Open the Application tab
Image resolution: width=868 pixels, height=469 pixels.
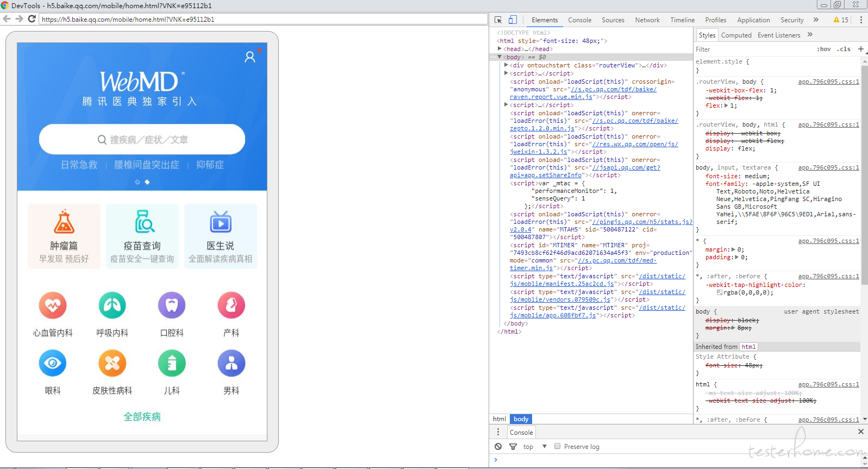tap(753, 20)
